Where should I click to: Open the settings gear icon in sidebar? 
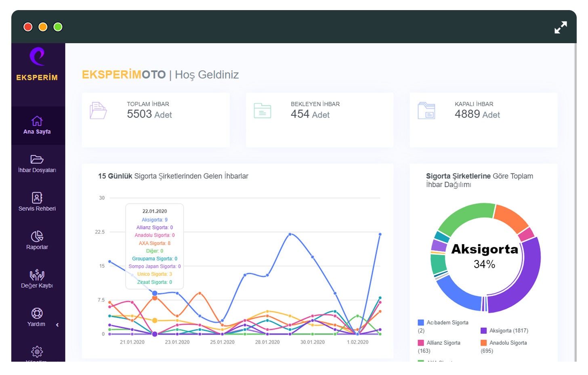[37, 352]
